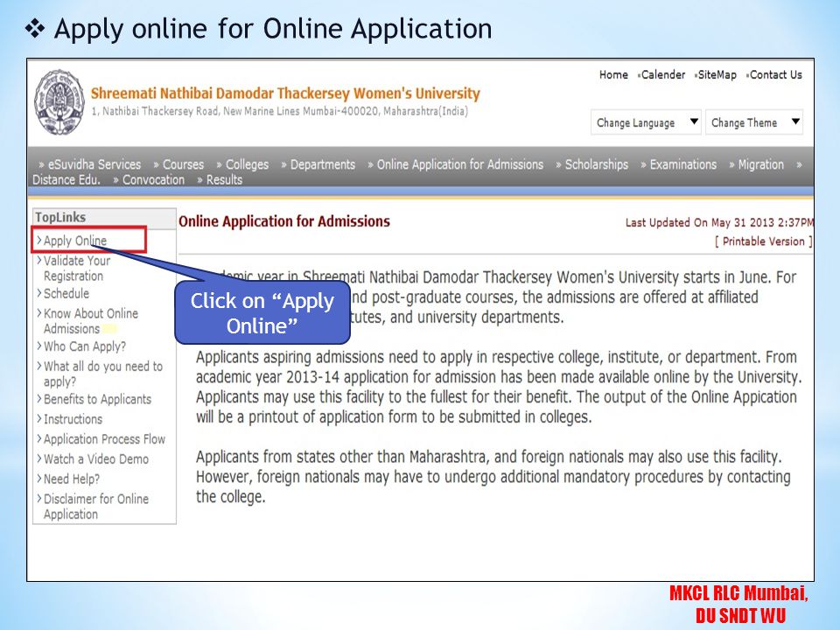The height and width of the screenshot is (630, 840).
Task: Click the SNDT University crest logo
Action: tap(59, 101)
